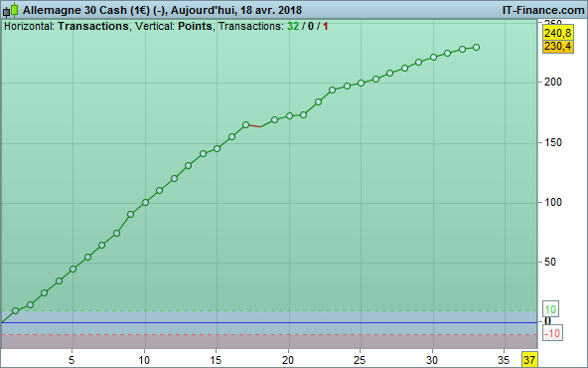The height and width of the screenshot is (368, 588).
Task: Click the red losing count '1'
Action: [x=325, y=26]
